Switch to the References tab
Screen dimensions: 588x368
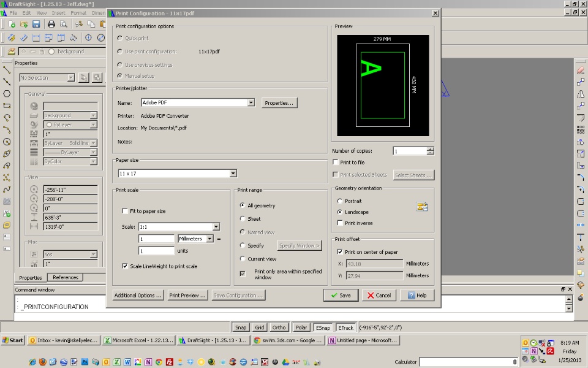click(x=66, y=277)
